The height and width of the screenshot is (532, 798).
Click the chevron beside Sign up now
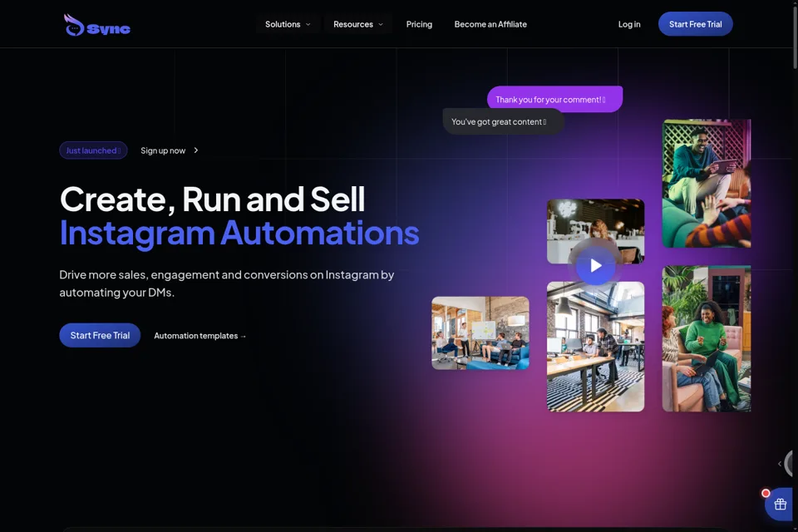196,150
